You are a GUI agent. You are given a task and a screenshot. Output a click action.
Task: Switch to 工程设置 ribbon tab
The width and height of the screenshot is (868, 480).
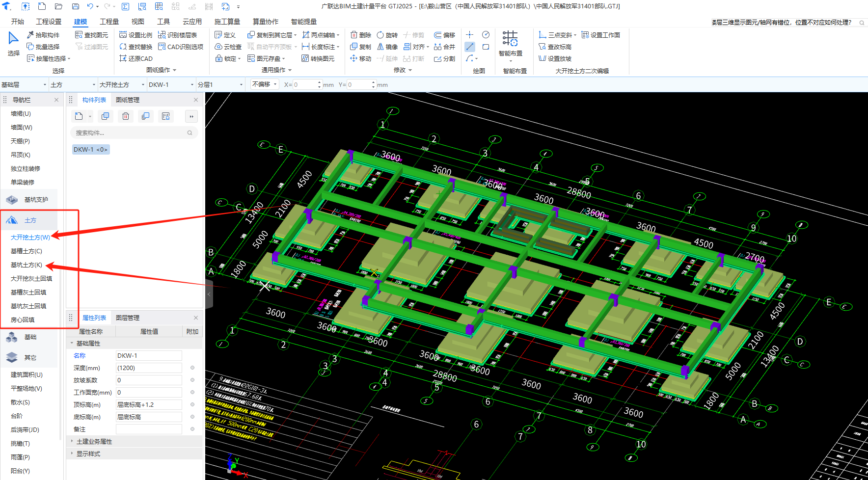[x=49, y=22]
